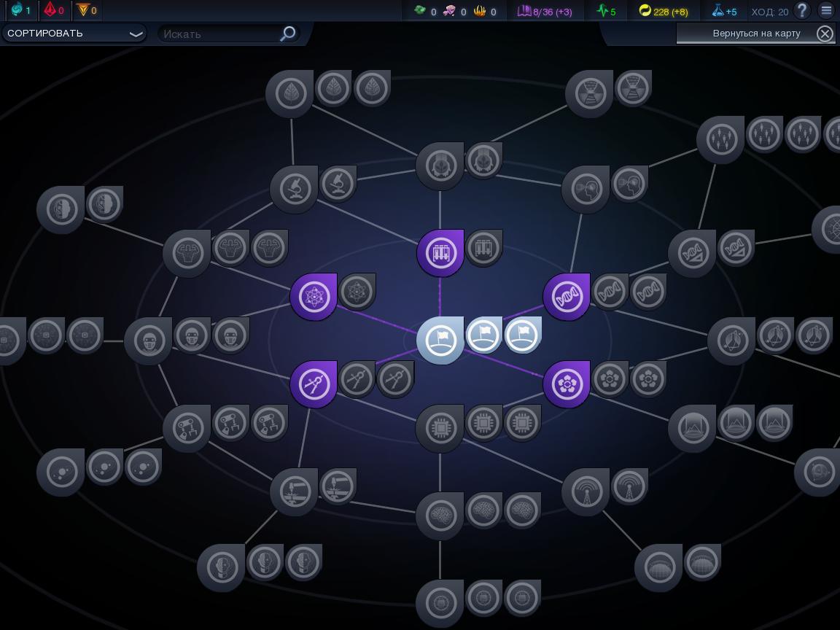Open help with the question mark icon
The image size is (840, 630).
802,11
